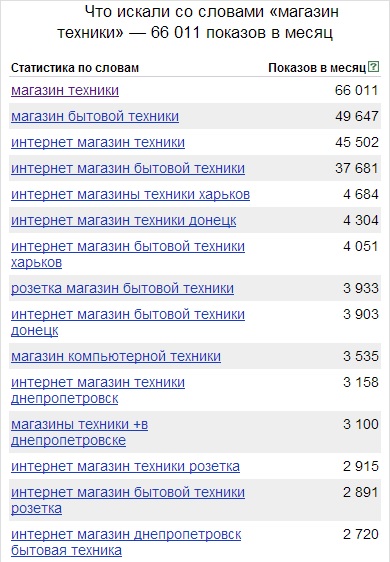Click the Статистика по словам column header
390x562 pixels.
tap(75, 68)
